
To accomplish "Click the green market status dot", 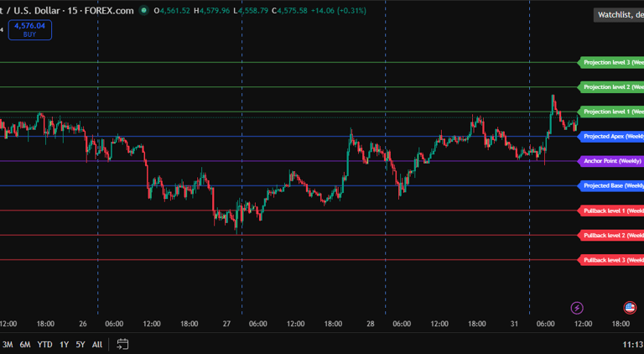I will pos(143,10).
